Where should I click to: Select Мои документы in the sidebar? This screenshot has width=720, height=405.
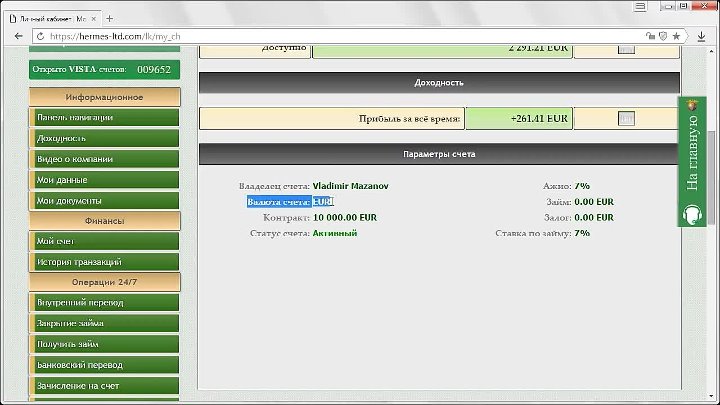[105, 200]
